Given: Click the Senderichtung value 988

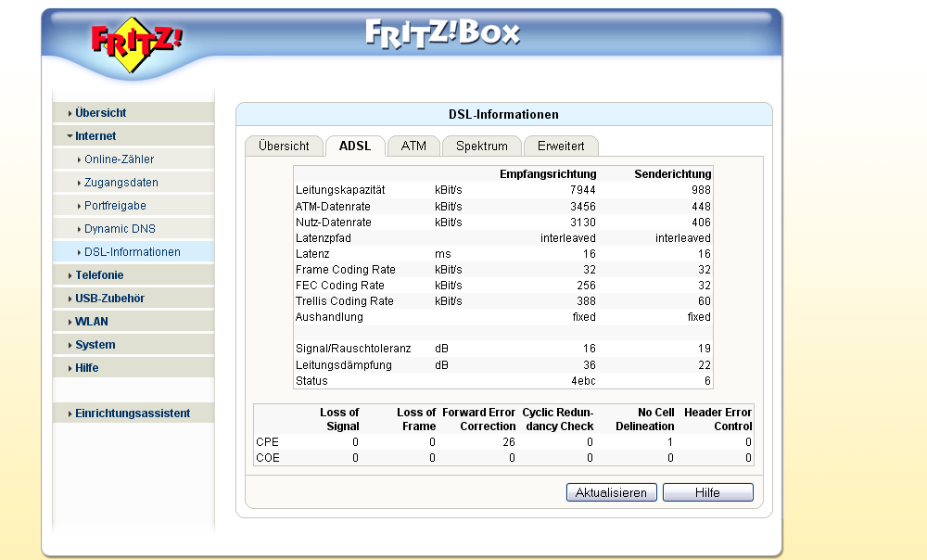Looking at the screenshot, I should point(701,190).
